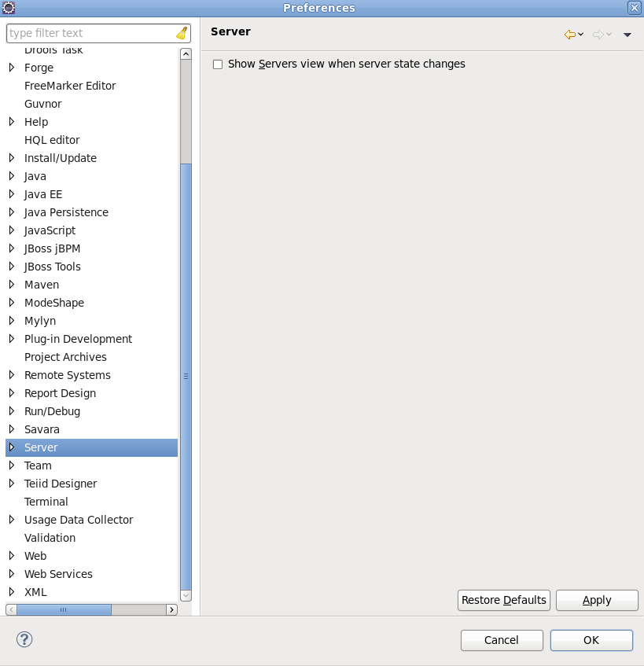
Task: Close the Preferences dialog
Action: click(x=635, y=8)
